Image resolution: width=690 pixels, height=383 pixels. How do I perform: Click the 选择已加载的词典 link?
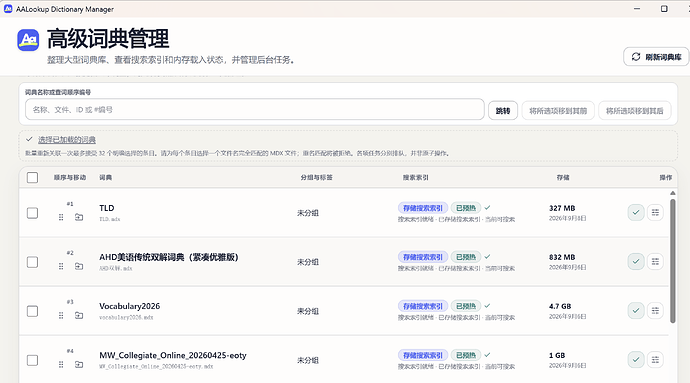[x=67, y=140]
